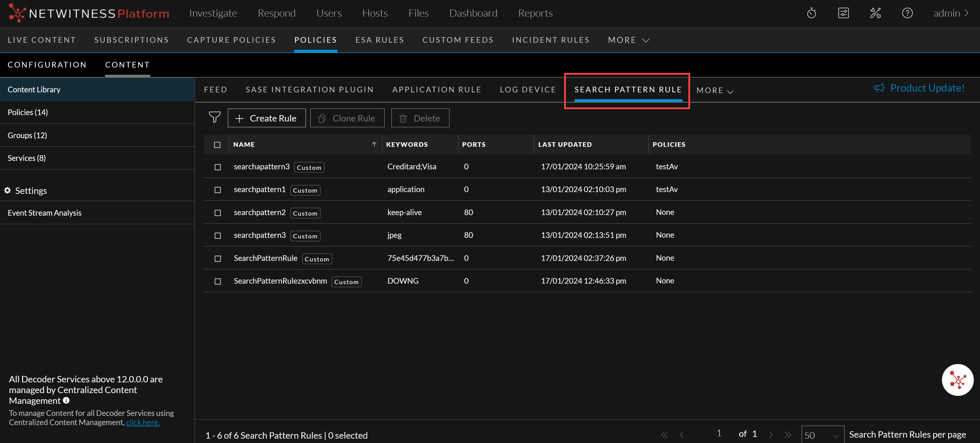The width and height of the screenshot is (980, 443).
Task: Open the stopwatch jobs icon
Action: click(811, 13)
